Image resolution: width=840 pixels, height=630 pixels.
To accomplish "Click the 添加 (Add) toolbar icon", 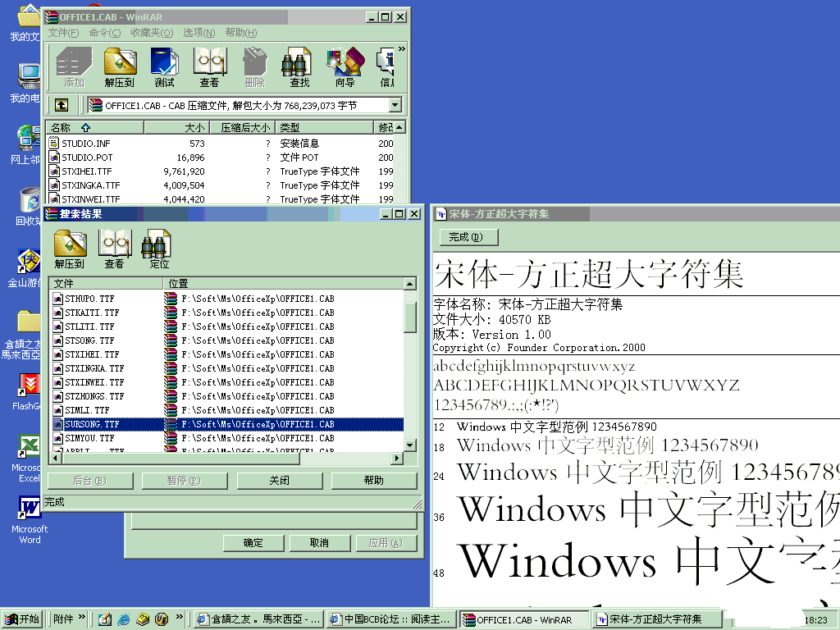I will [x=75, y=67].
